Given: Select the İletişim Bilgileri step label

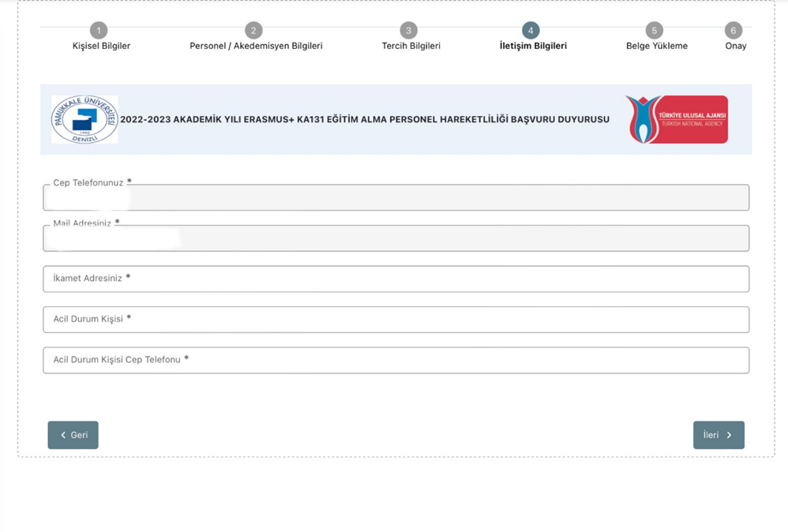Looking at the screenshot, I should (533, 46).
